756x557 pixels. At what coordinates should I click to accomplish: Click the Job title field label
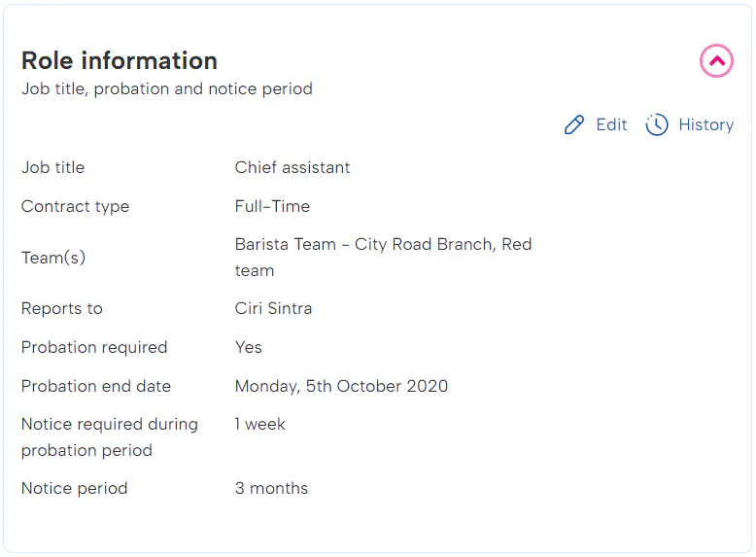pyautogui.click(x=52, y=167)
